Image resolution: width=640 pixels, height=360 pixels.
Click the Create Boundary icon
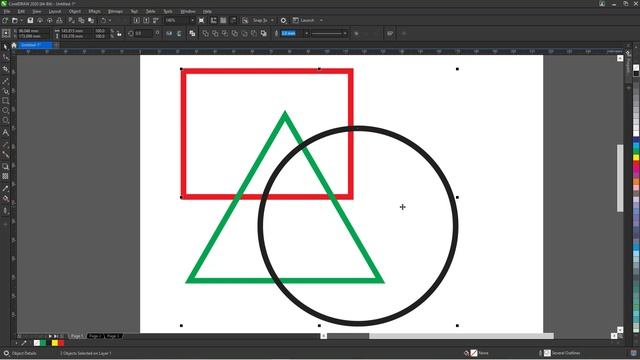[x=264, y=33]
